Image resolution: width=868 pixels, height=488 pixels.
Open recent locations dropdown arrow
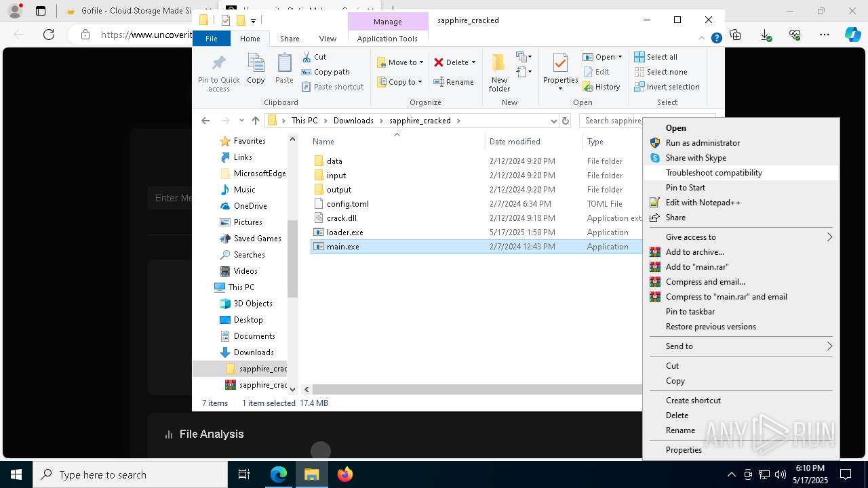[x=241, y=121]
